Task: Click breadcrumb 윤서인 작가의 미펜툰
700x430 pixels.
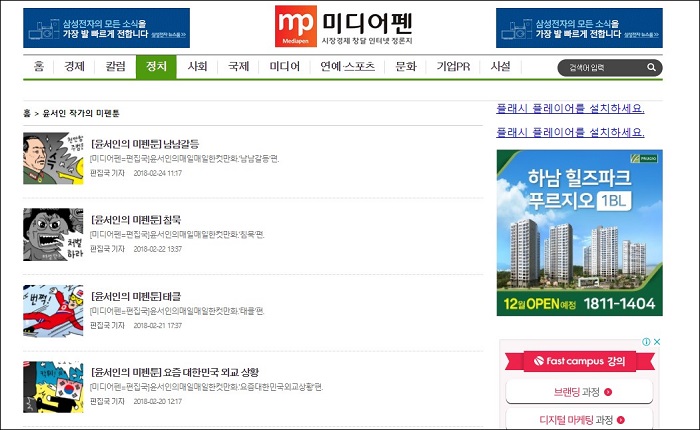Action: 81,113
